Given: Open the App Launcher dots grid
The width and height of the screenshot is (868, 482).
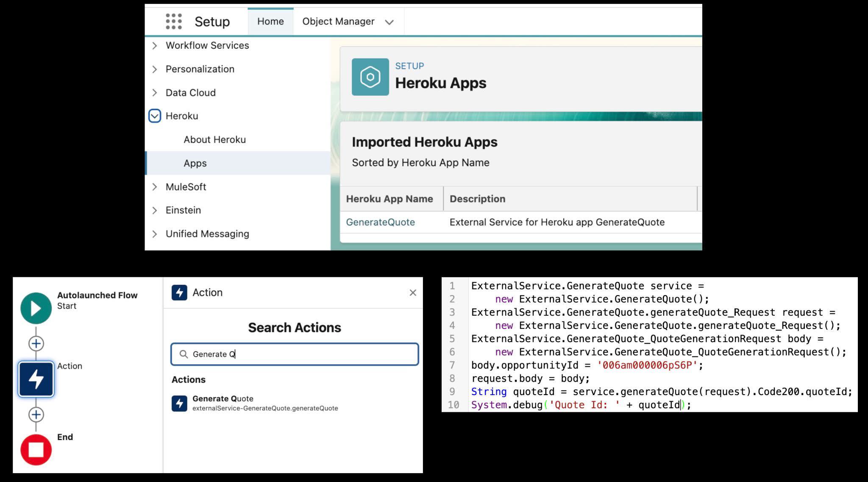Looking at the screenshot, I should pos(174,21).
